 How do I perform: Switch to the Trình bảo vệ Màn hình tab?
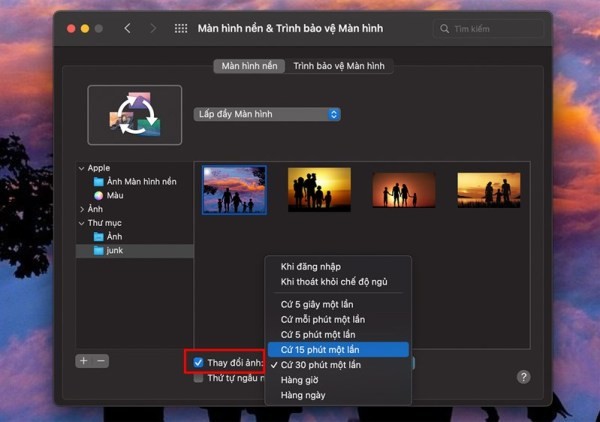339,66
